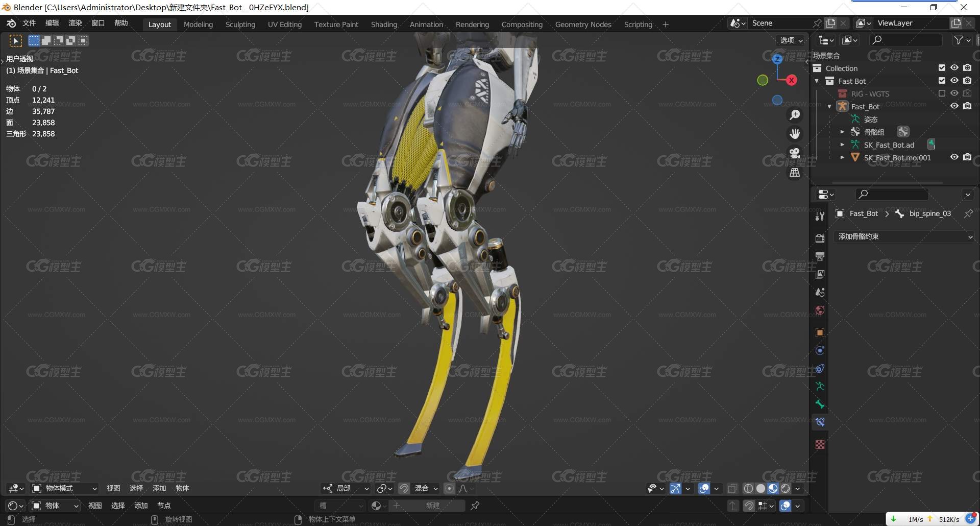Click the red X axis gizmo ball
Viewport: 980px width, 526px height.
coord(791,80)
